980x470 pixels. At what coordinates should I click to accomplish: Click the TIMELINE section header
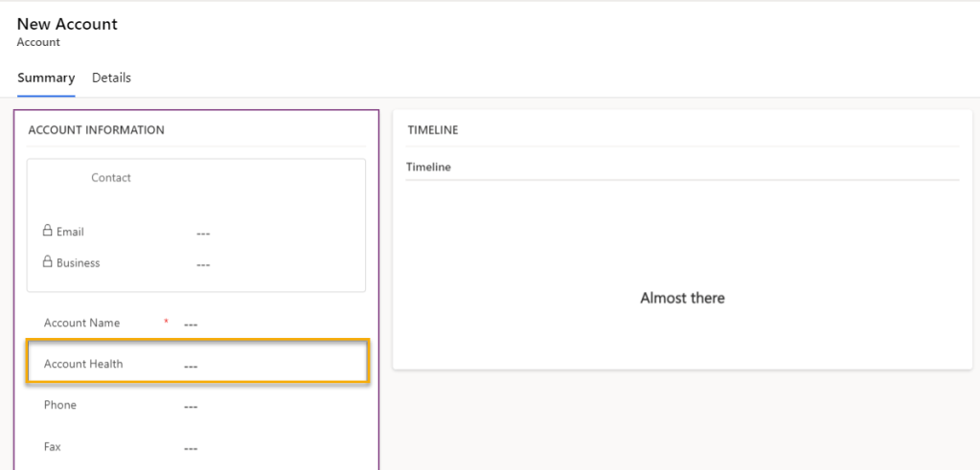coord(432,130)
